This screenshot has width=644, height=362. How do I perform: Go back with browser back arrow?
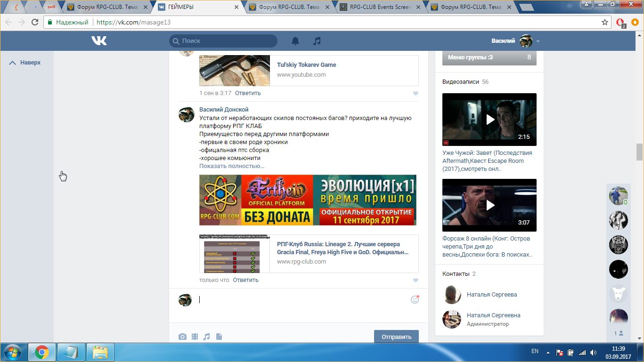(x=8, y=22)
